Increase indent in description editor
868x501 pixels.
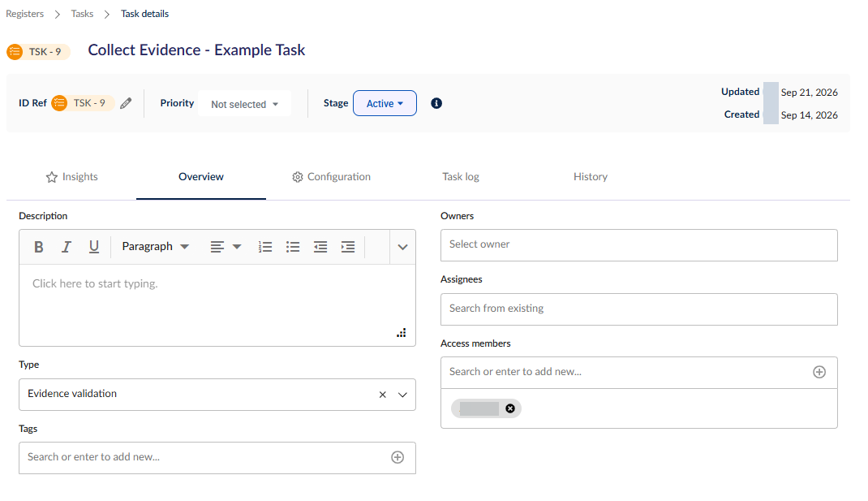tap(348, 247)
